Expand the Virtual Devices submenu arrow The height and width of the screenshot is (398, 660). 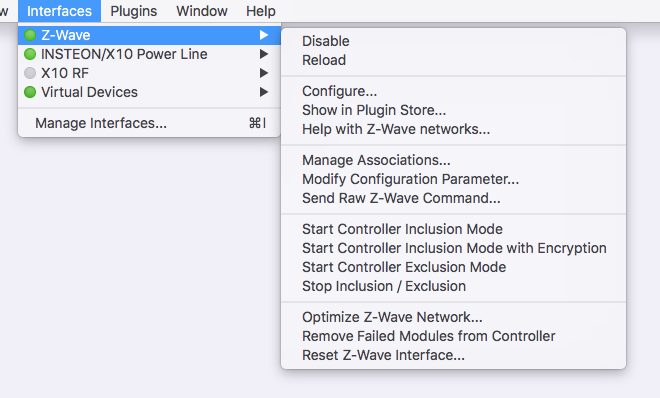click(x=264, y=92)
